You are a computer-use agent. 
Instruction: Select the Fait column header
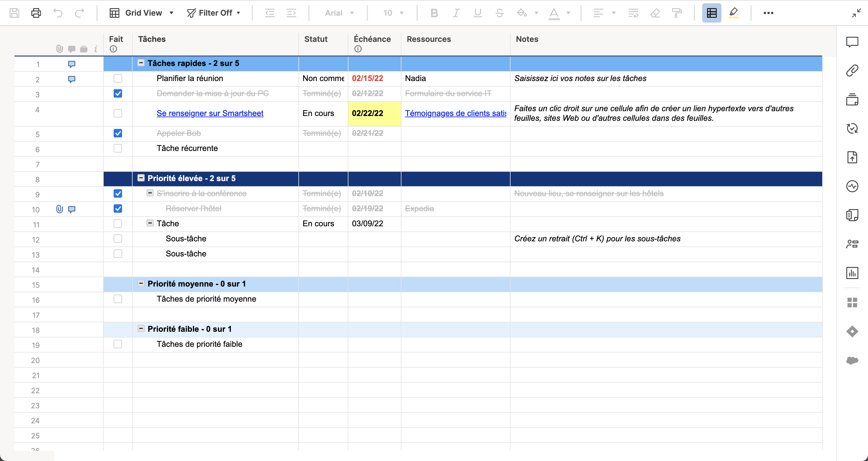click(118, 44)
